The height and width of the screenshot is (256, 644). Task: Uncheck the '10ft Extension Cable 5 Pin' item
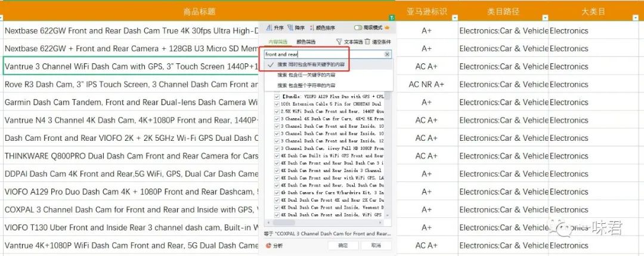pyautogui.click(x=277, y=104)
